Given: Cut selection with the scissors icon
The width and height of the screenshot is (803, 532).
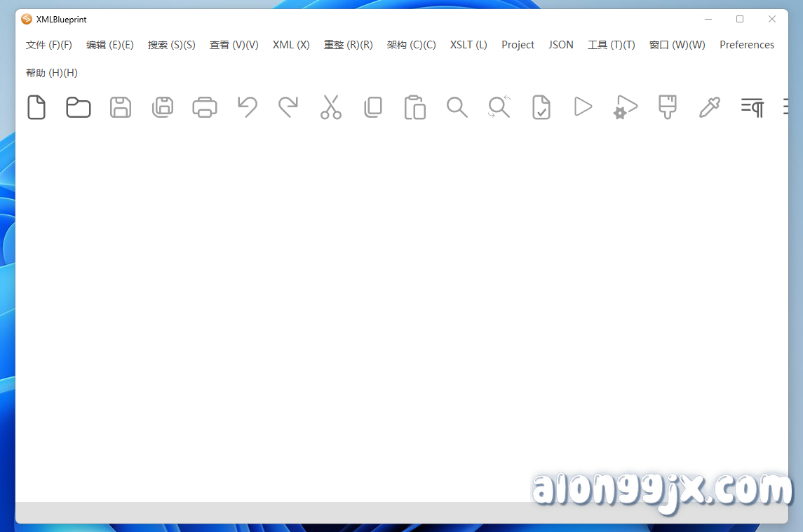Looking at the screenshot, I should pos(331,107).
